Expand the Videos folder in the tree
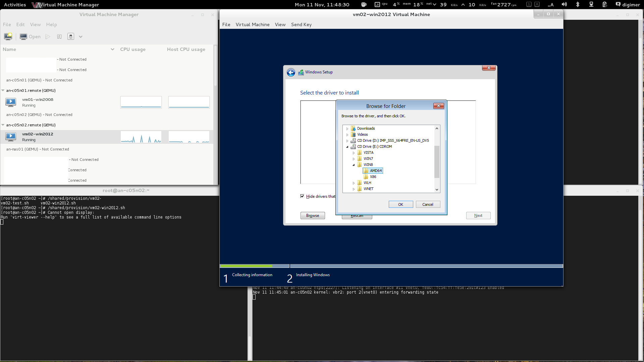The width and height of the screenshot is (644, 362). (x=347, y=135)
